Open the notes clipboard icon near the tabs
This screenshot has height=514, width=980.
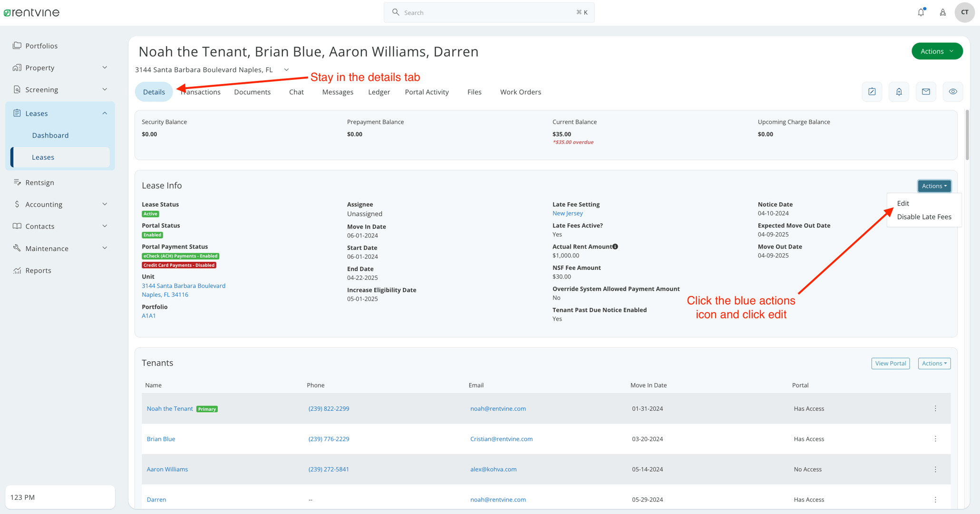[872, 91]
